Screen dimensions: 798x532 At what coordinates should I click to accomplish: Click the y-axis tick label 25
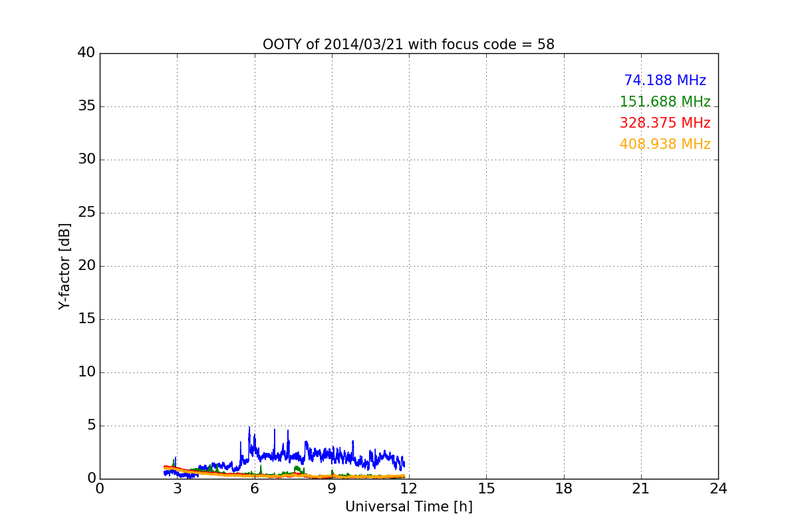click(86, 213)
